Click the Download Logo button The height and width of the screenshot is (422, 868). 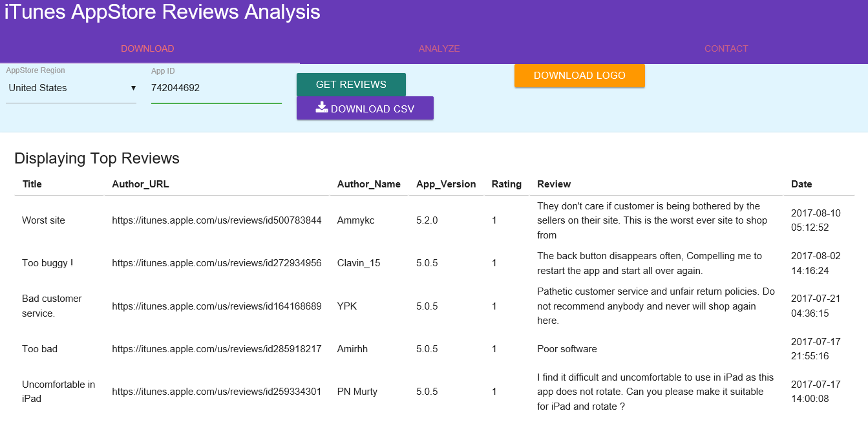coord(580,76)
